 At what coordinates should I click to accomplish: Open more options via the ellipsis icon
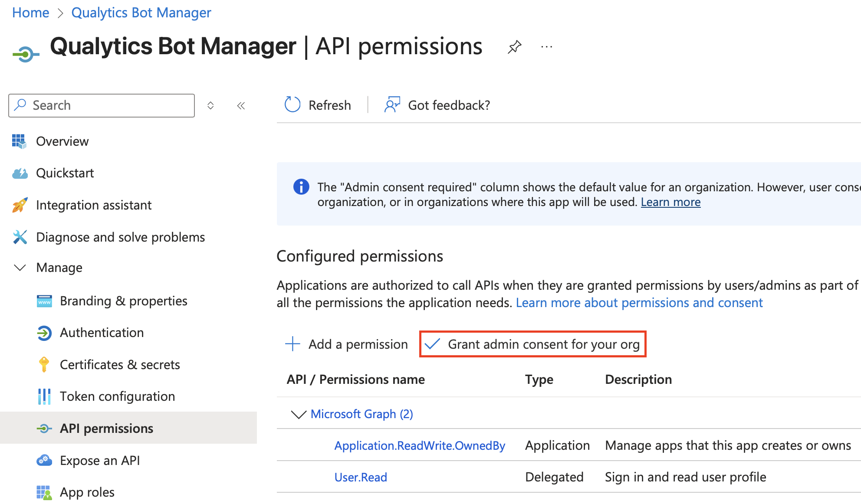tap(546, 46)
